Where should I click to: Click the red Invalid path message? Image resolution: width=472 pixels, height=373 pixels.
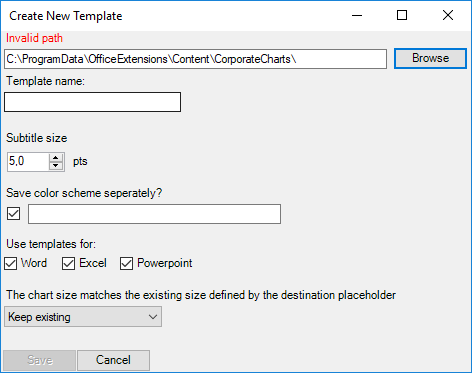click(x=34, y=38)
